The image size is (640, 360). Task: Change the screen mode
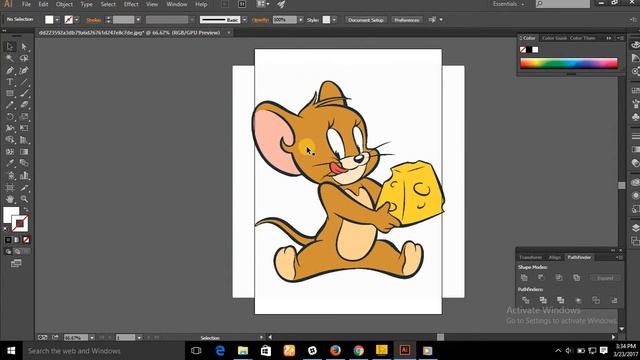[x=16, y=264]
